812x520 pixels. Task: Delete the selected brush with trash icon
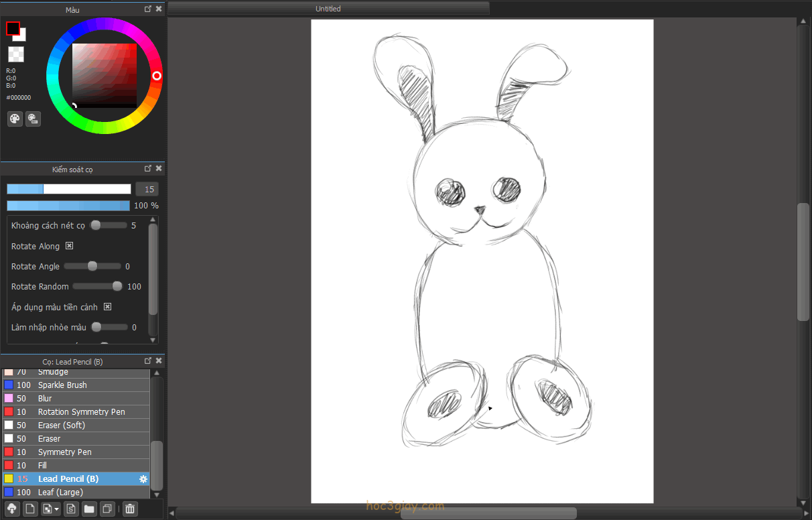(x=130, y=509)
